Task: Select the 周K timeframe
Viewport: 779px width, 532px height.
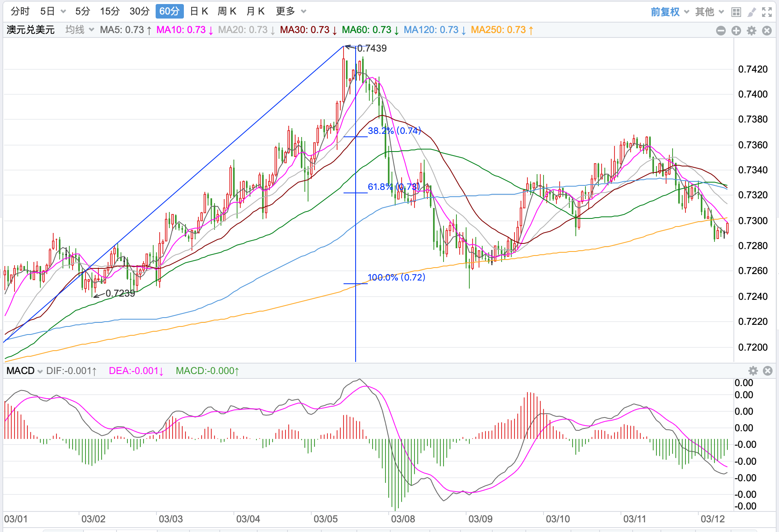Action: pyautogui.click(x=227, y=11)
